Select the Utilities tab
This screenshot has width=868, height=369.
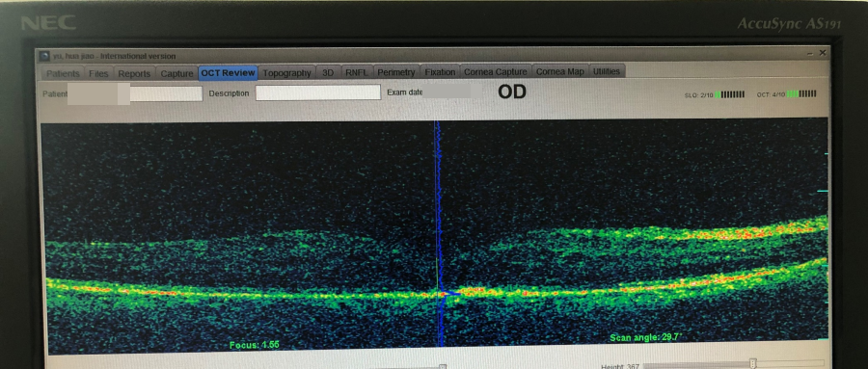(x=607, y=71)
